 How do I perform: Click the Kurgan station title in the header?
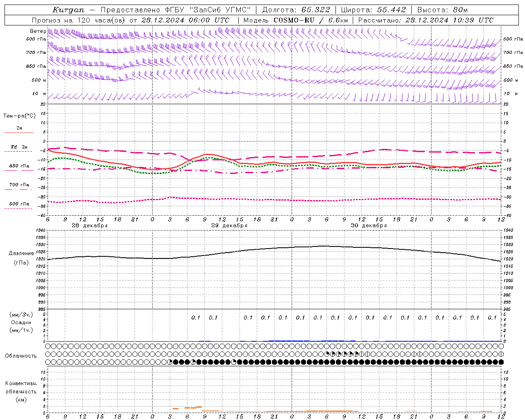coord(68,10)
